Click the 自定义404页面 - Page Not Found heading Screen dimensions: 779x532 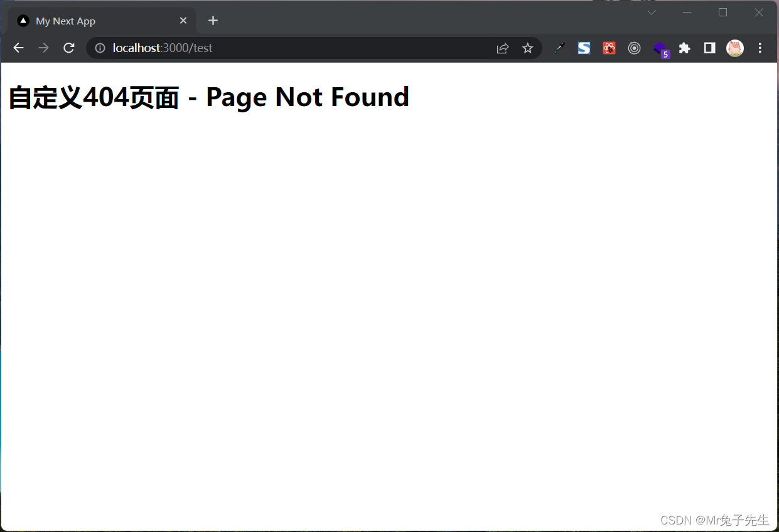click(x=208, y=97)
